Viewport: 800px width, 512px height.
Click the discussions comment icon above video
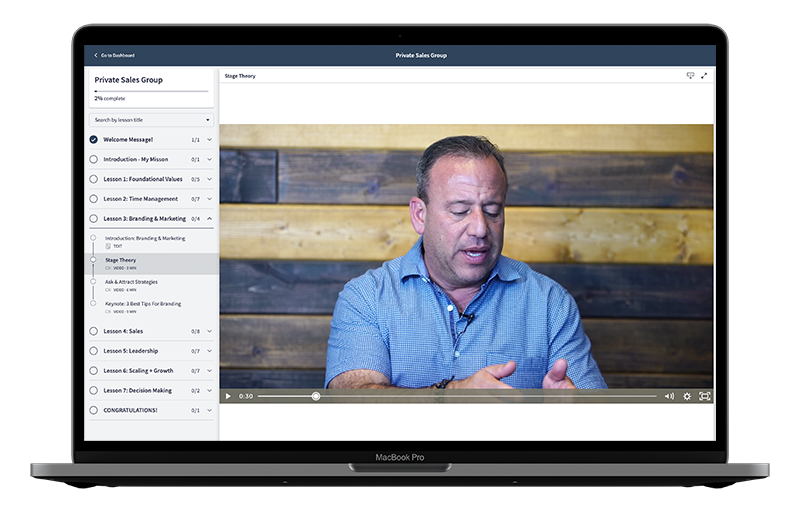pos(690,76)
